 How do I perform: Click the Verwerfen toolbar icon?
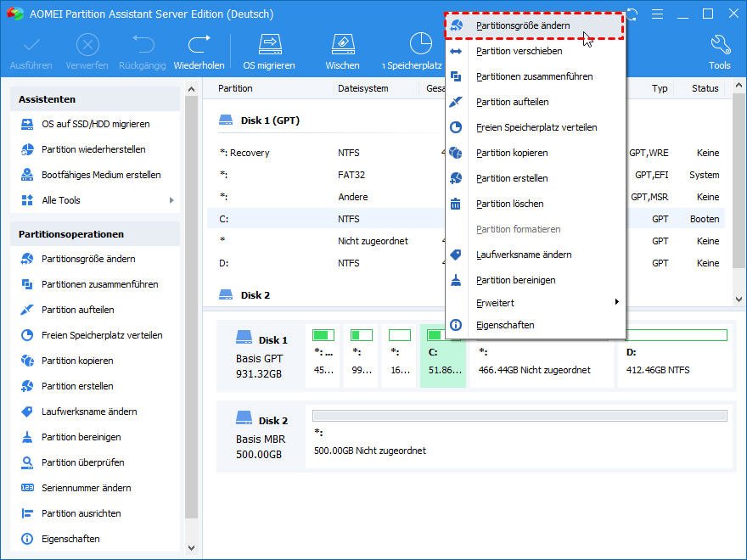tap(87, 46)
